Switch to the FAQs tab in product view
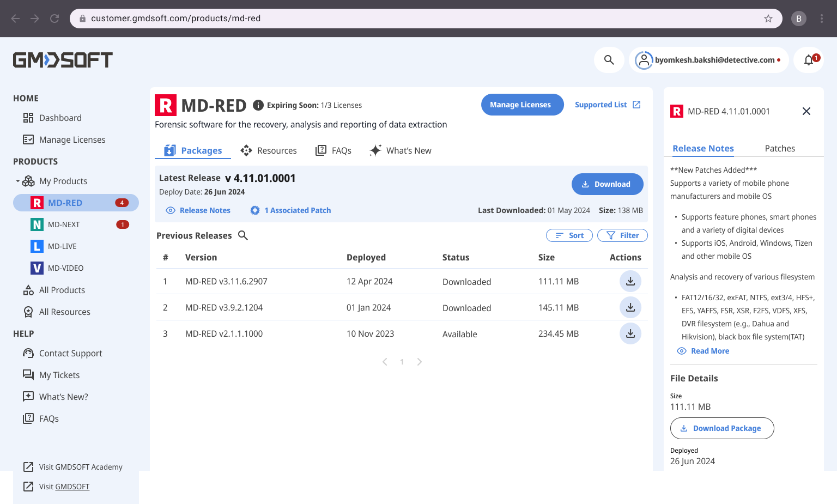837x504 pixels. click(333, 150)
